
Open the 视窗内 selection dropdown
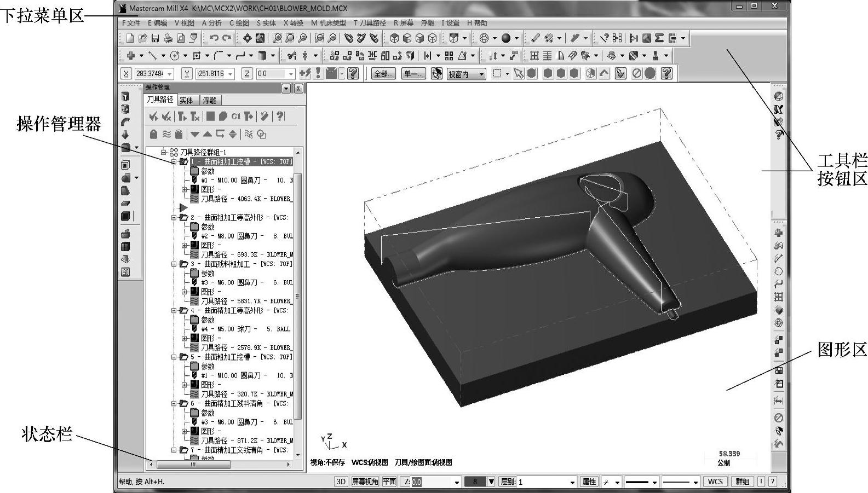482,74
